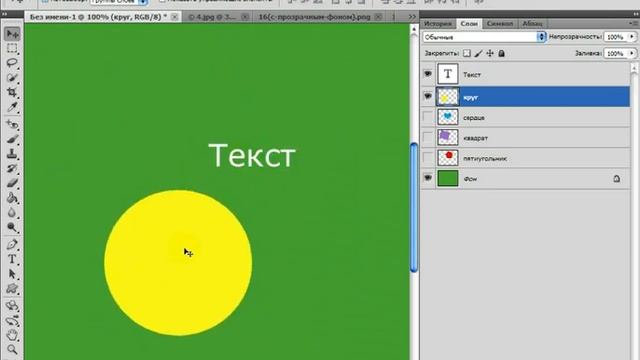Click the layers panel scroll up arrow
The height and width of the screenshot is (360, 640).
point(634,68)
